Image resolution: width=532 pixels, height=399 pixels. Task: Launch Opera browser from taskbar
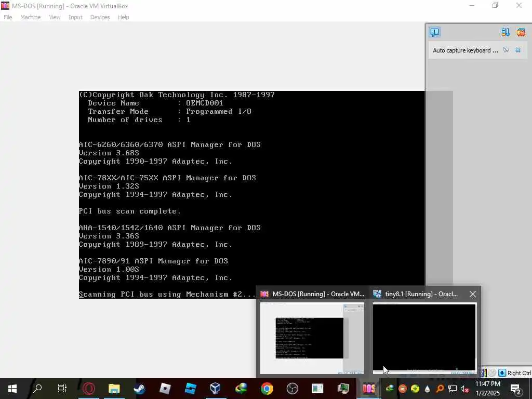88,389
